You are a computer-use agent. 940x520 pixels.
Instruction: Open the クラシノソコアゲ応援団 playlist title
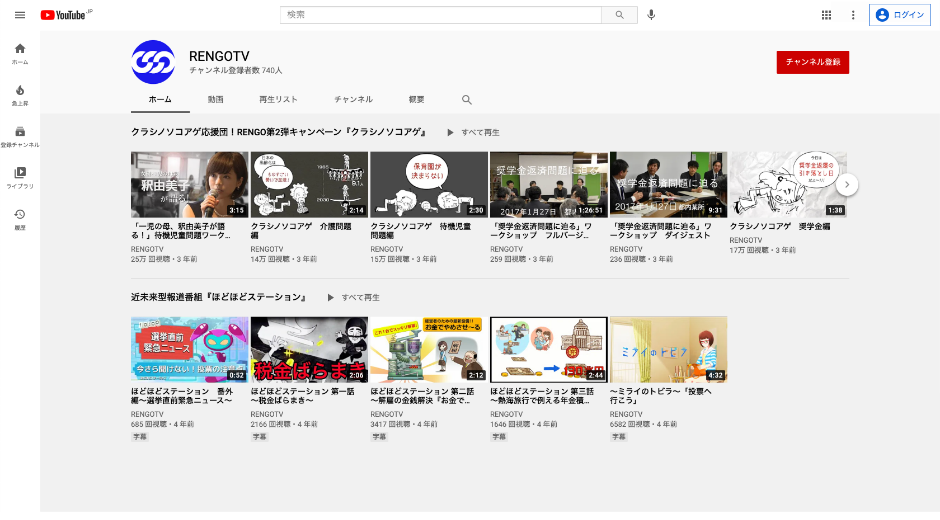coord(279,132)
